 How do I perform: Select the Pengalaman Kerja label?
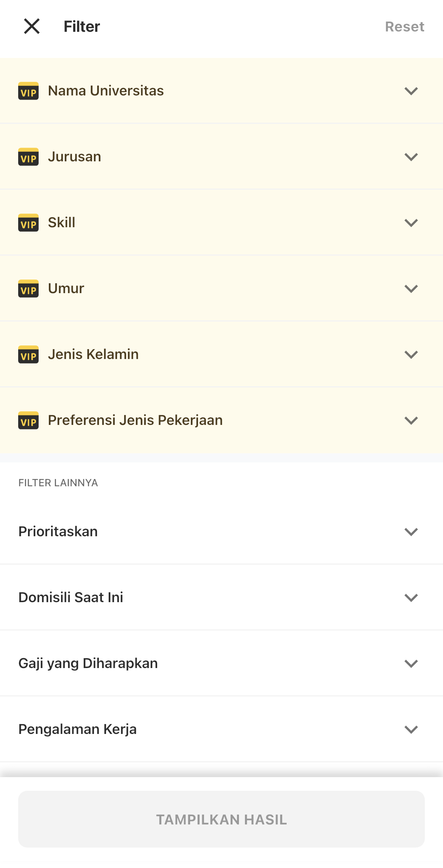(78, 729)
